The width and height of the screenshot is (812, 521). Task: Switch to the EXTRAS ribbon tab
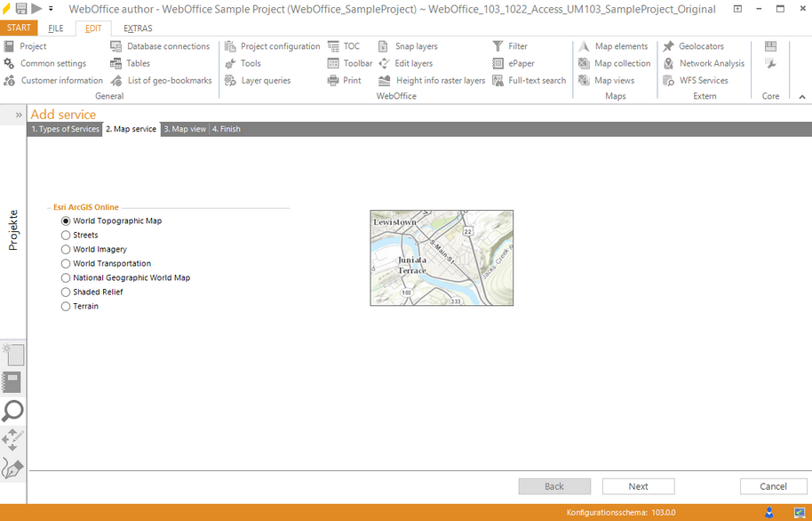(x=138, y=28)
